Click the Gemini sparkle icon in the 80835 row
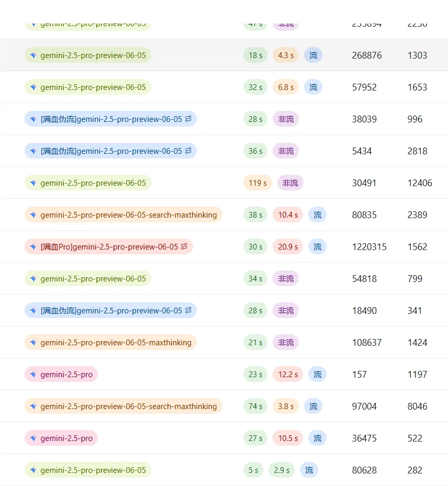The height and width of the screenshot is (486, 448). pyautogui.click(x=33, y=214)
